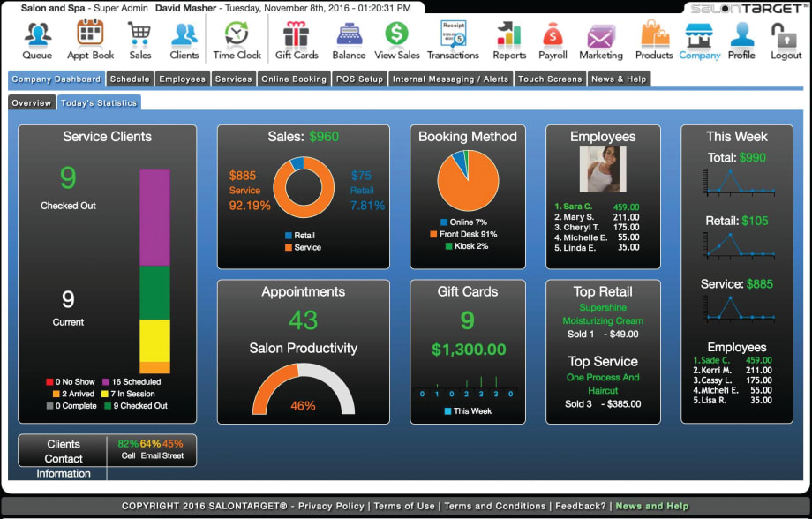Click the Sales donut chart
Viewport: 812px width, 519px height.
point(304,187)
